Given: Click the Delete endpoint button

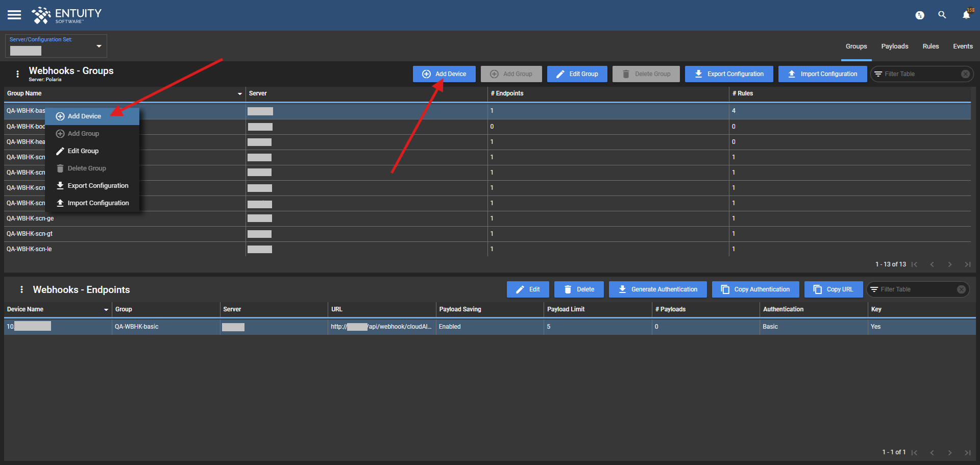Looking at the screenshot, I should 579,289.
